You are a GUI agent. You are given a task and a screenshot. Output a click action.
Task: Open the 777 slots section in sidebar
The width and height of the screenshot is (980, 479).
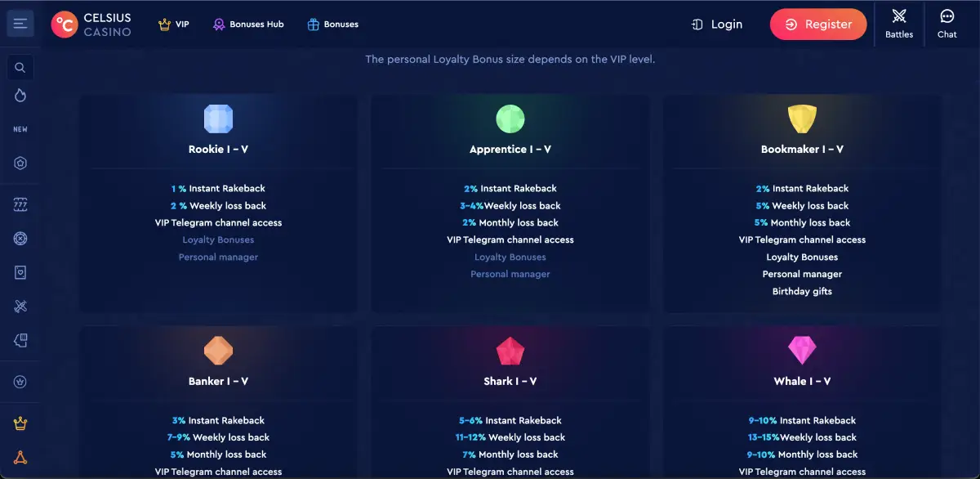tap(20, 204)
